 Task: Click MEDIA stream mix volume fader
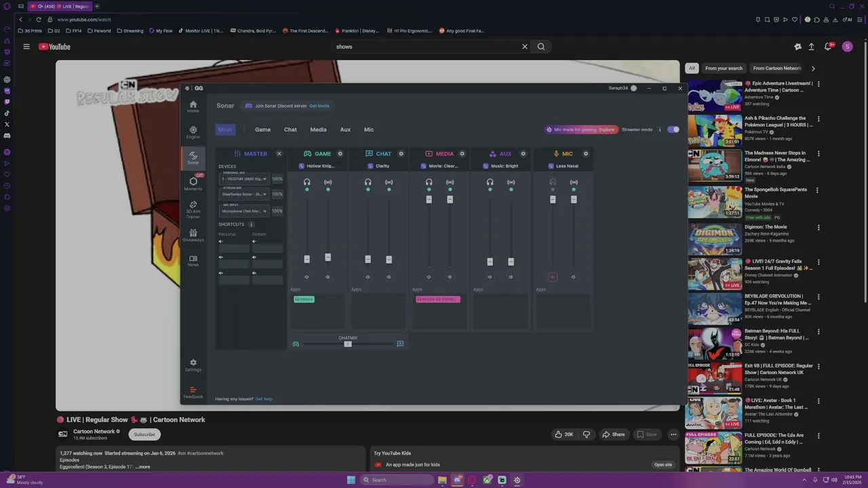pos(450,199)
